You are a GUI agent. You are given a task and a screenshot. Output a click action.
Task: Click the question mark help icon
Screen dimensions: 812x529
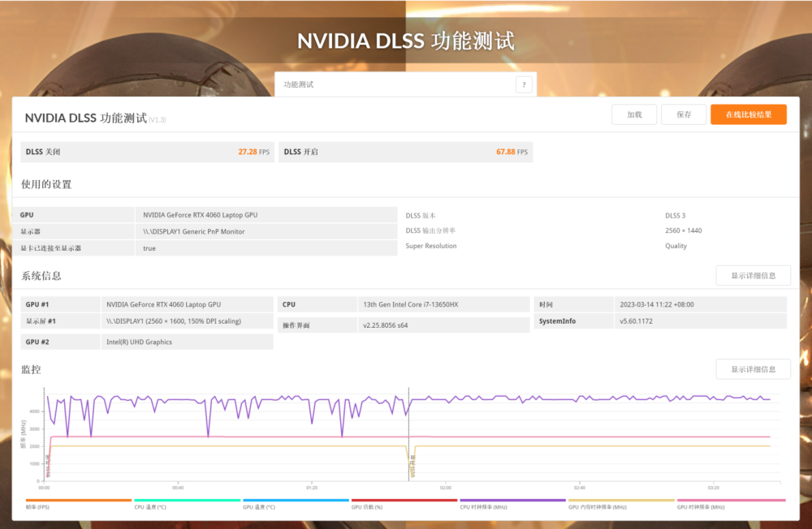click(x=524, y=84)
